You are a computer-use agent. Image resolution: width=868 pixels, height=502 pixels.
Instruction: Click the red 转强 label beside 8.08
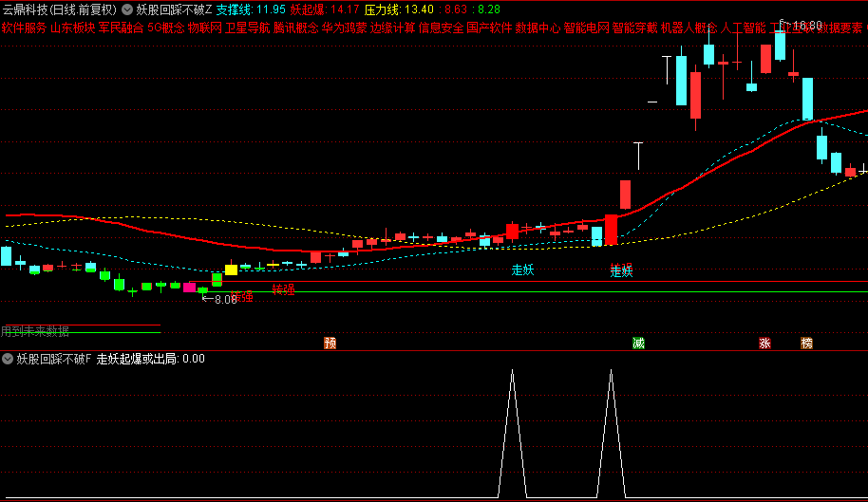[x=242, y=297]
